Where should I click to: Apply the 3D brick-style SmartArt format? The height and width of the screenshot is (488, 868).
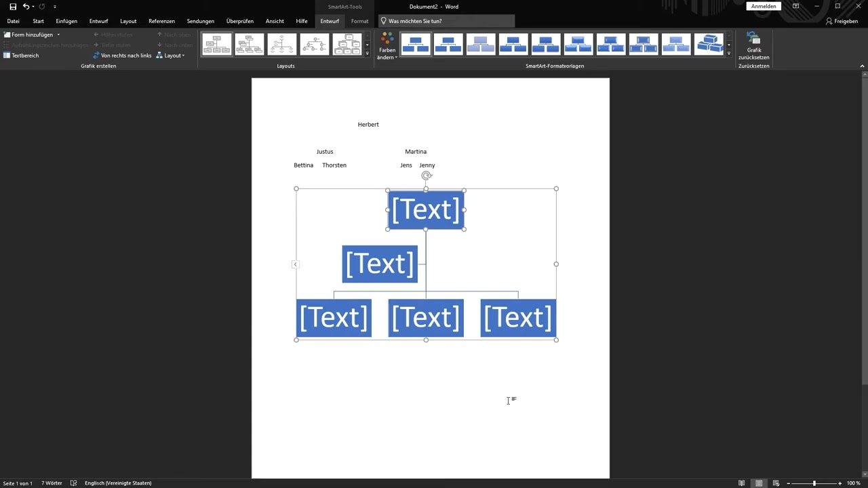[x=709, y=45]
